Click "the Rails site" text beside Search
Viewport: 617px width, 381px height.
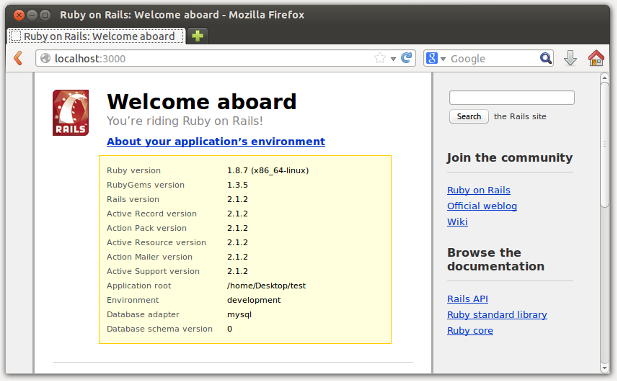coord(520,117)
